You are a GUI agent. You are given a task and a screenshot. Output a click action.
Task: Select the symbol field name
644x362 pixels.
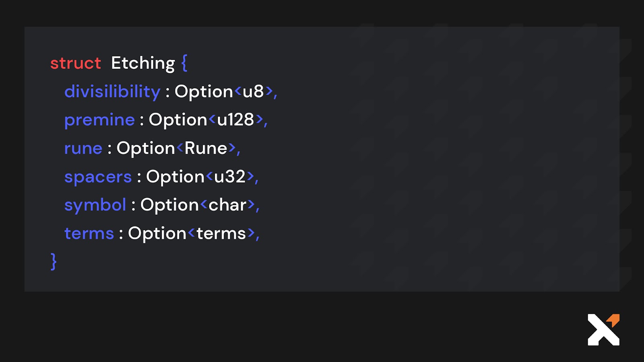95,205
